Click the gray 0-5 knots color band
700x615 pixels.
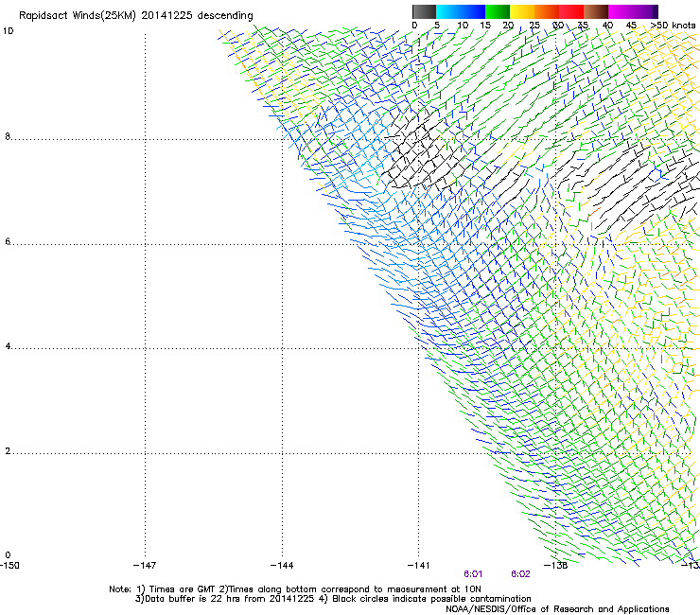(424, 11)
